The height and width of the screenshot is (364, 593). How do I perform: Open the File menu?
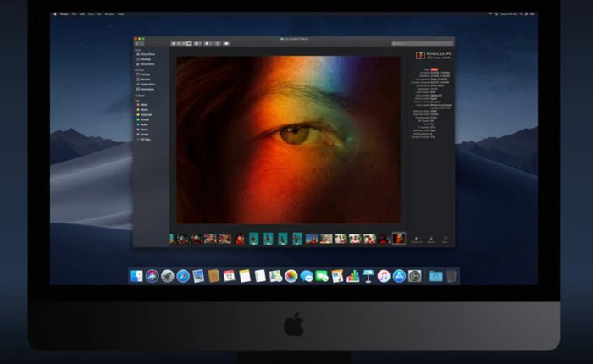[x=75, y=14]
